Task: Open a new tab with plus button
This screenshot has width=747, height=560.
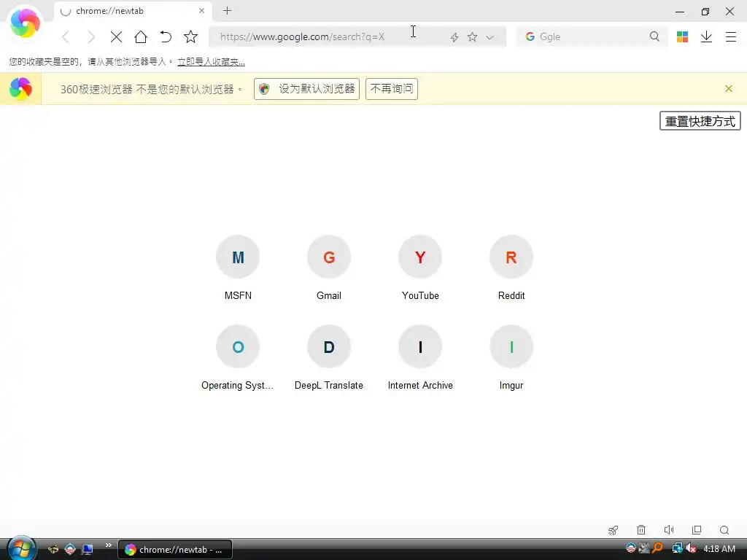Action: [228, 10]
